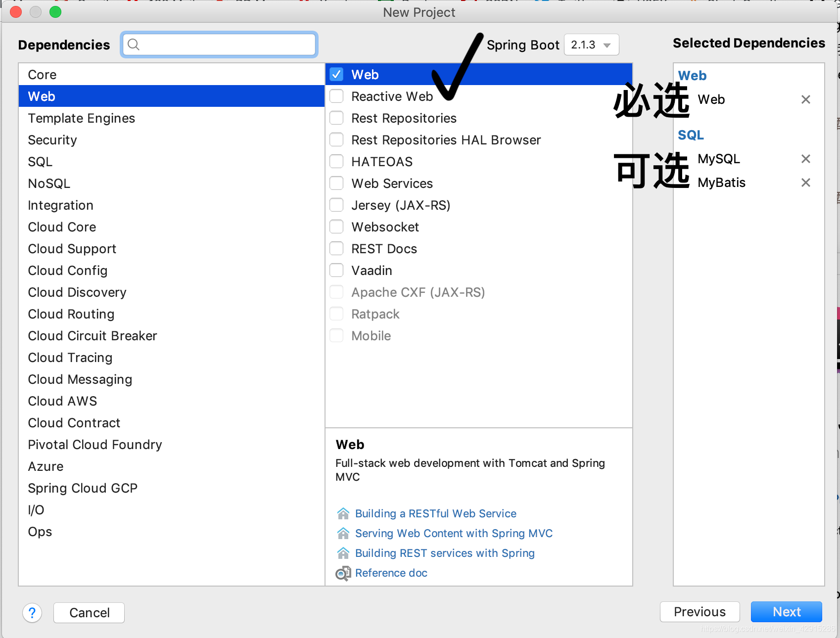Open the help question mark button
Image resolution: width=840 pixels, height=638 pixels.
(32, 613)
